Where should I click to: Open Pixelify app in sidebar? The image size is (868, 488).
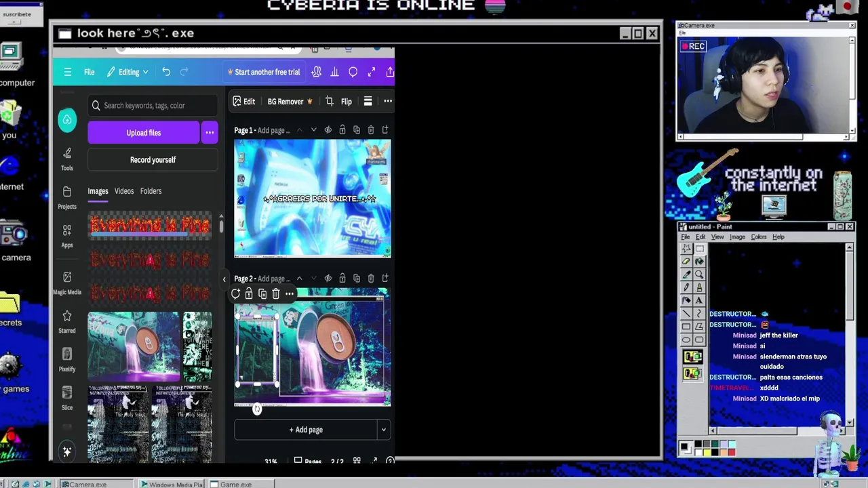click(x=67, y=360)
